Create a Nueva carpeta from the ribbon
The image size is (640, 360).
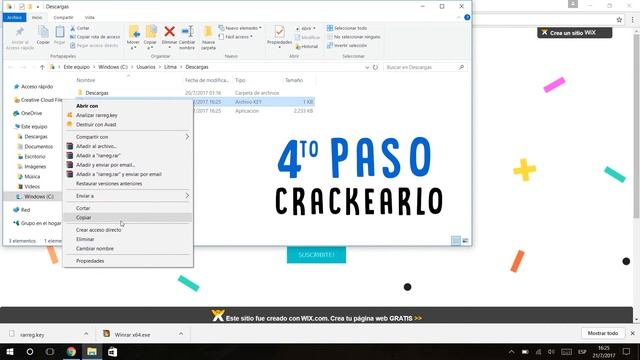[208, 38]
